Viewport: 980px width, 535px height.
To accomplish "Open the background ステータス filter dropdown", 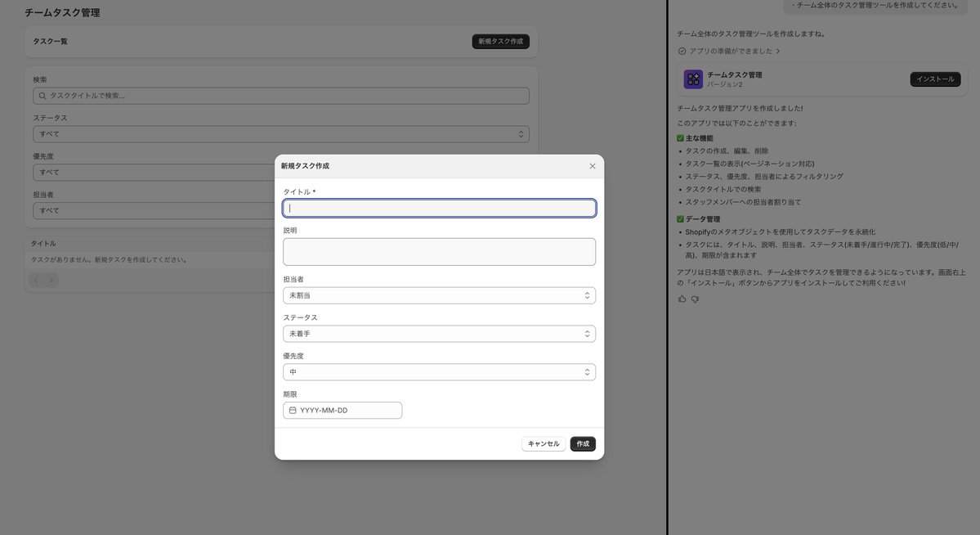I will coord(280,134).
